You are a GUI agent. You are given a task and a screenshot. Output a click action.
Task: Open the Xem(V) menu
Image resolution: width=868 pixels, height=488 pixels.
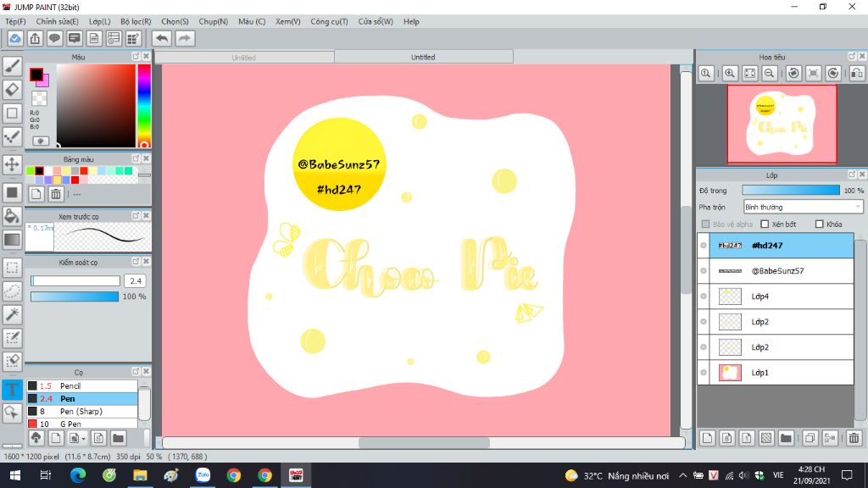[288, 21]
